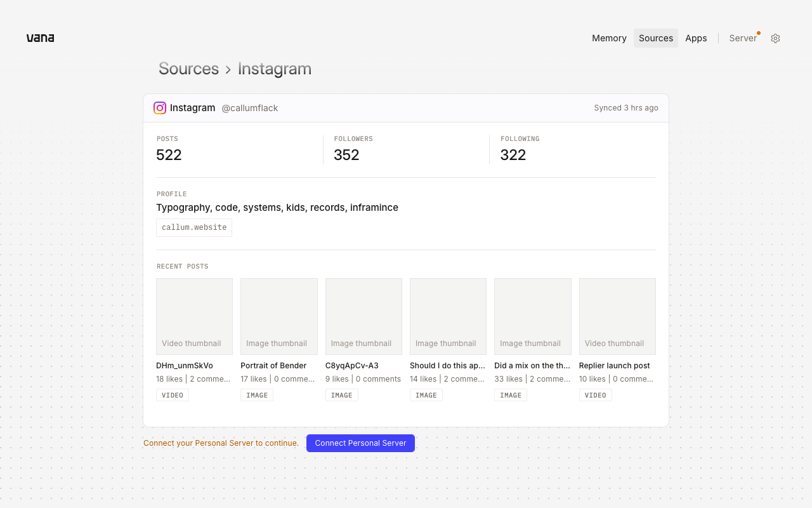Open the DHm_unmSkVo video thumbnail
The image size is (812, 508).
[194, 316]
